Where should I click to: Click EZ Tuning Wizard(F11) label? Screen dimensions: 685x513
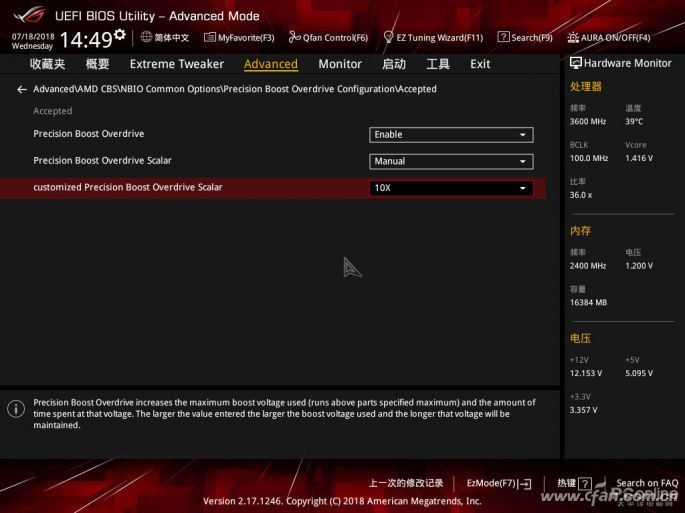(439, 38)
